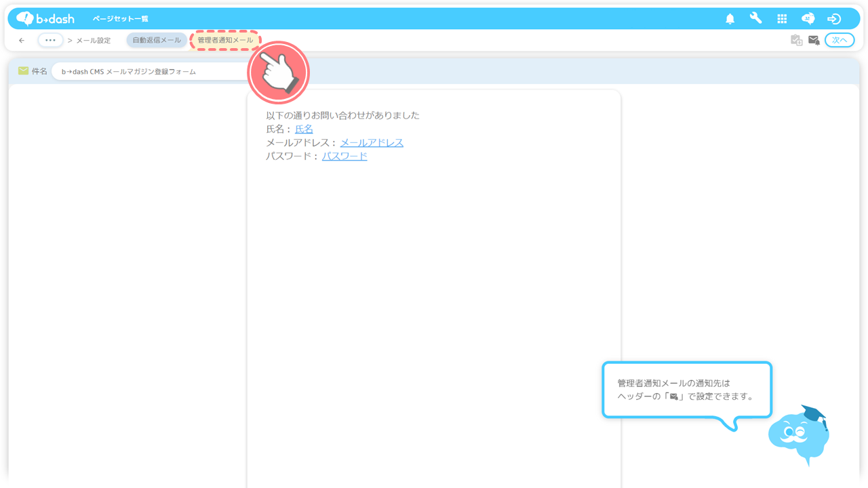Expand the breadcrumb ellipsis button
The image size is (868, 488).
(50, 40)
